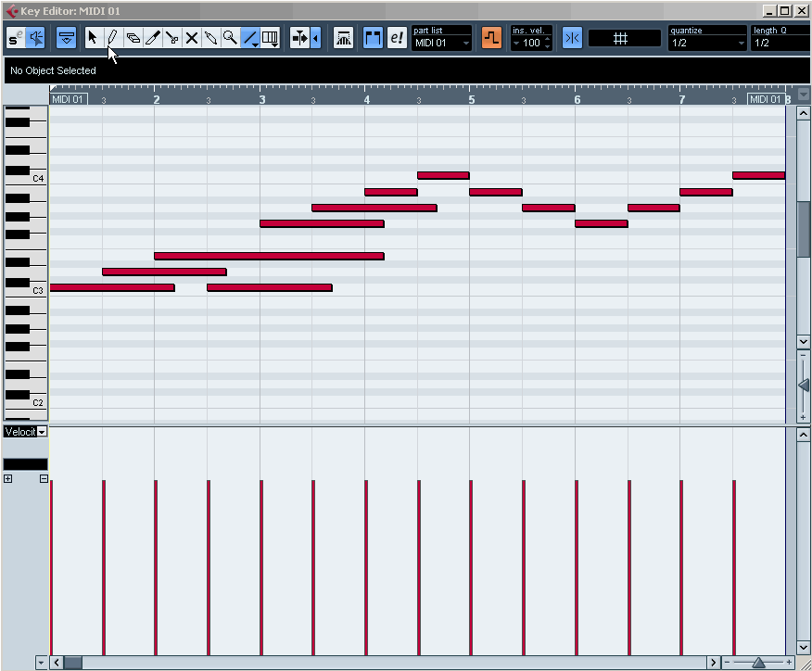Select the long note starting at bar 2
The image size is (812, 671).
tap(270, 256)
